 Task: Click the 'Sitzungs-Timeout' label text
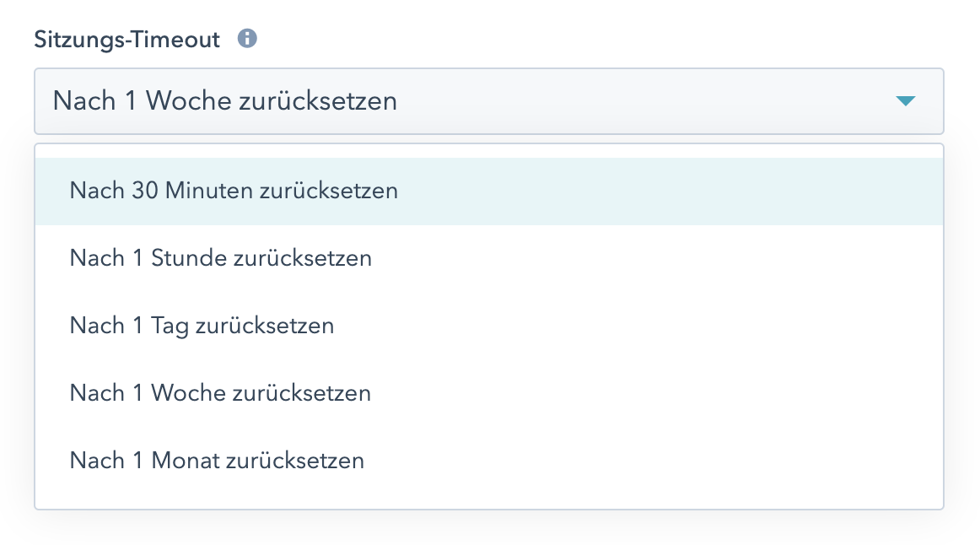(127, 39)
